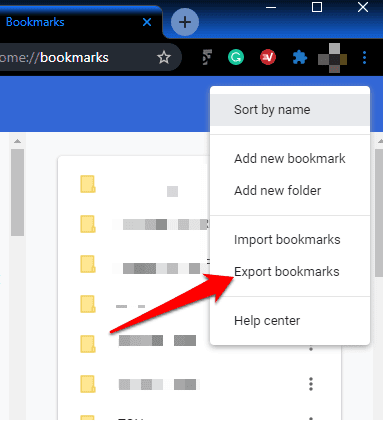Screen dimensions: 383x423
Task: Open the fourth bookmark folder icon
Action: 88,304
